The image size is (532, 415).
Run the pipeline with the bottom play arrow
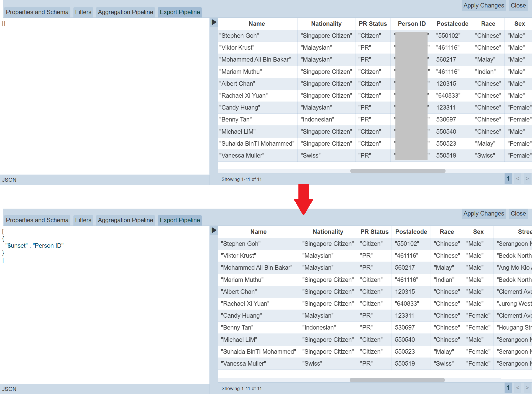pyautogui.click(x=214, y=230)
